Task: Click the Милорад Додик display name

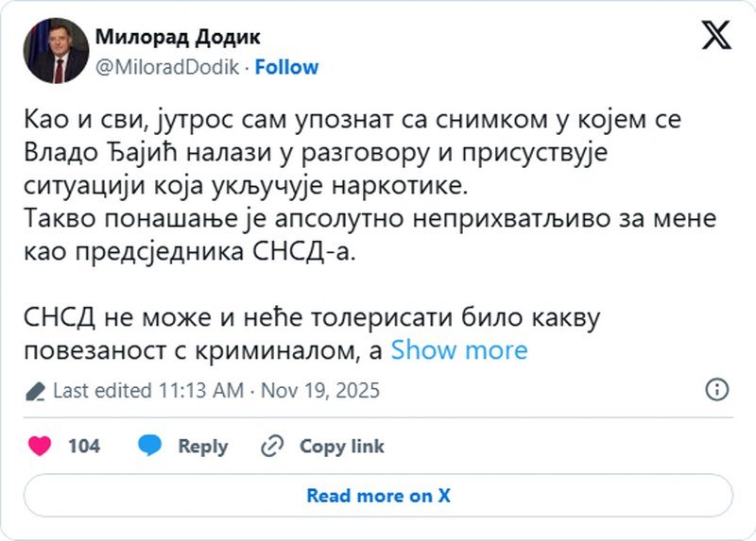Action: pyautogui.click(x=178, y=38)
